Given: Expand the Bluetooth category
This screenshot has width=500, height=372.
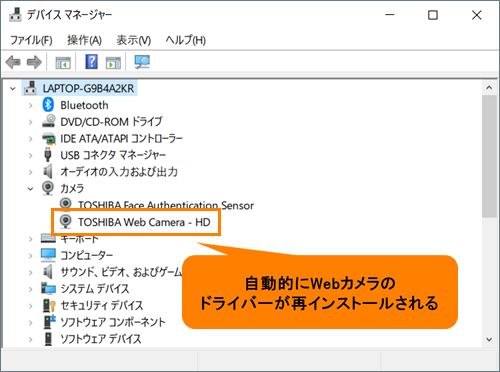Looking at the screenshot, I should coord(31,105).
